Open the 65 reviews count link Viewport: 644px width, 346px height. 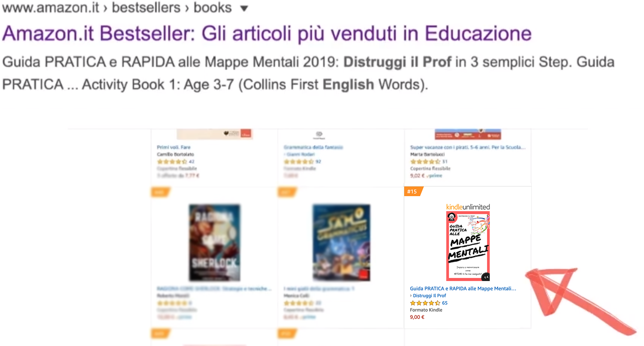click(445, 303)
